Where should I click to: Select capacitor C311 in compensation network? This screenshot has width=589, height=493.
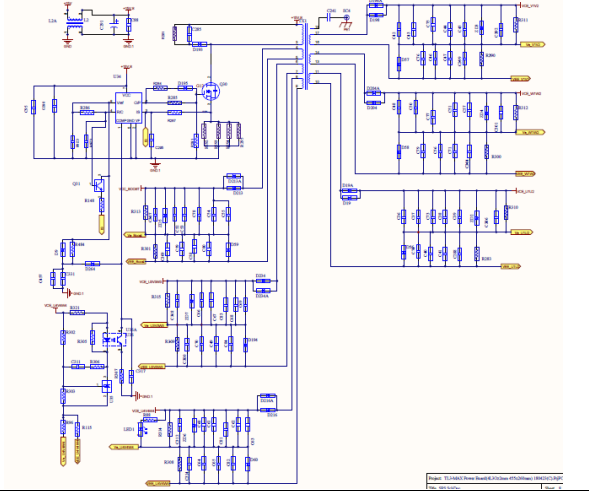tap(78, 366)
